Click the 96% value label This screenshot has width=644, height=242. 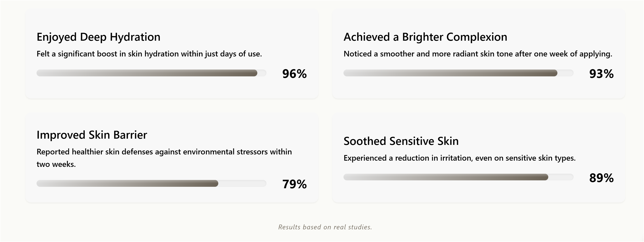(294, 74)
